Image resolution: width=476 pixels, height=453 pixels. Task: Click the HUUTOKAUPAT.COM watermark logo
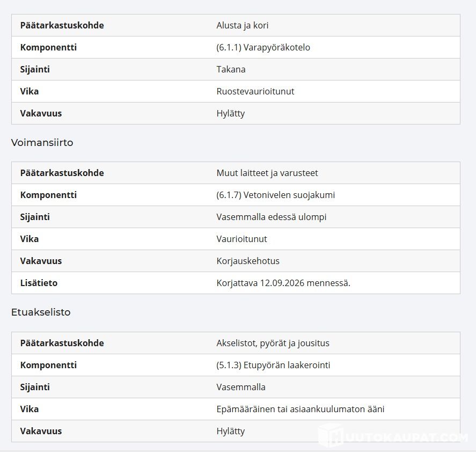click(x=393, y=436)
